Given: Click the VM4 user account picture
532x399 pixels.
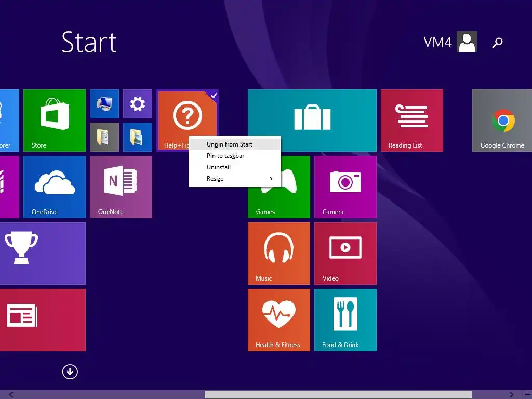Looking at the screenshot, I should pyautogui.click(x=467, y=42).
